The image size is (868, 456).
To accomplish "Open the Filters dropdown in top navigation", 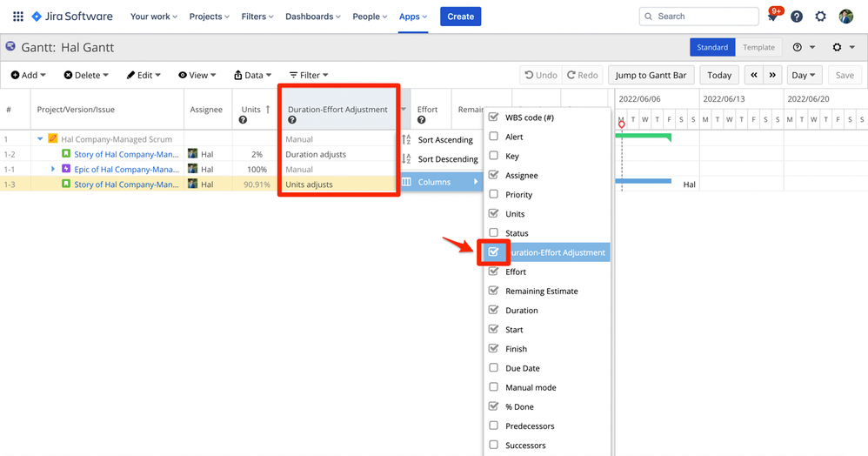I will (257, 17).
